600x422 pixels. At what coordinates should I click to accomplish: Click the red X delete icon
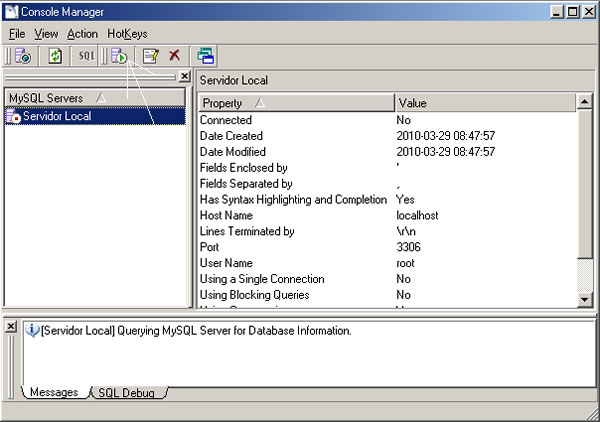(x=174, y=55)
